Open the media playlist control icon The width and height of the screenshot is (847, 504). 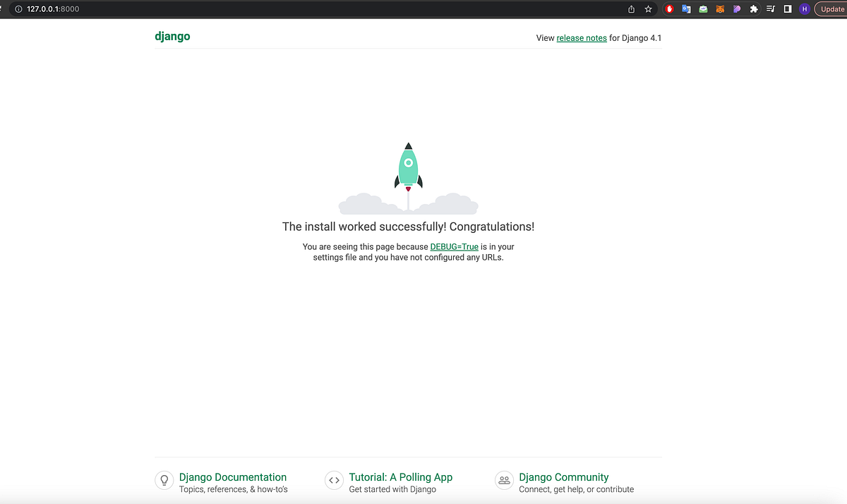click(771, 8)
